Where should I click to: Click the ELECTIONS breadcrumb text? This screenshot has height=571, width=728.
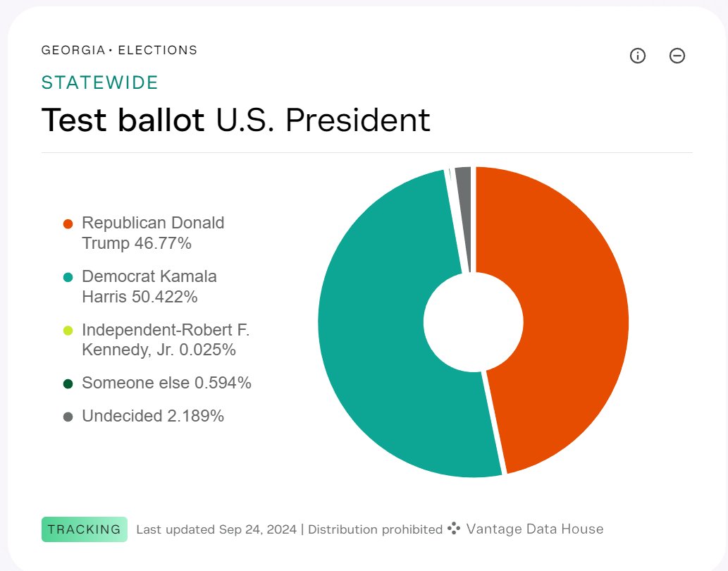click(x=158, y=51)
